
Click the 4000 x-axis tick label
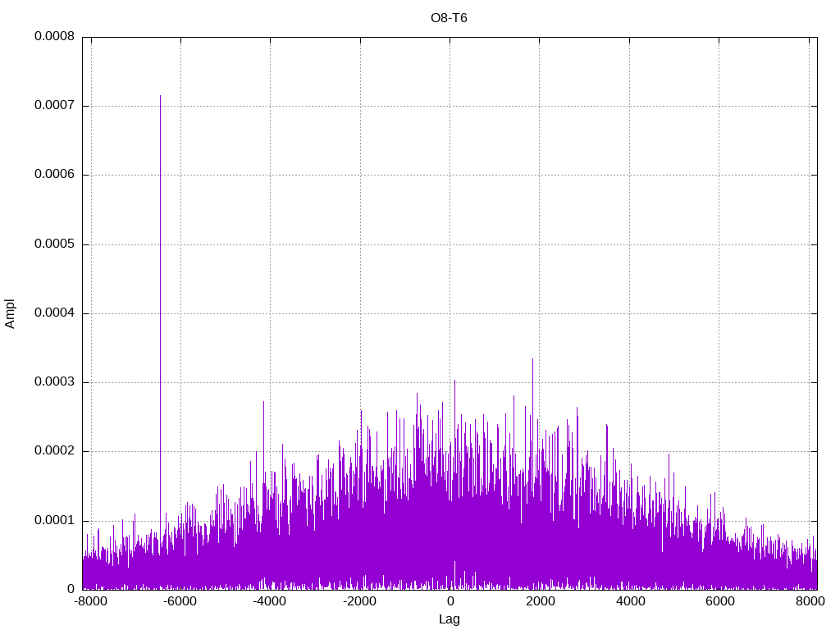629,601
